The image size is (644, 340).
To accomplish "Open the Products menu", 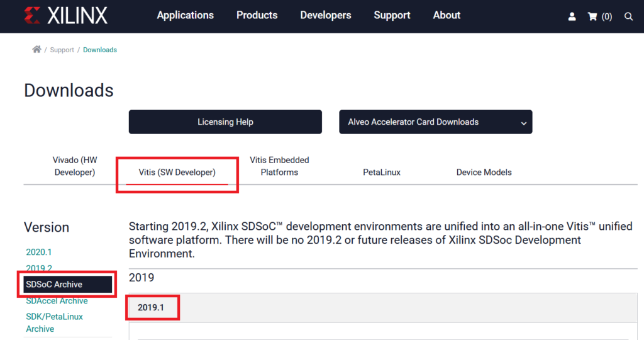I will 257,15.
